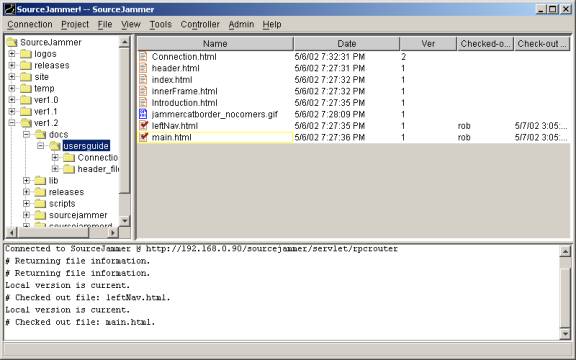Image resolution: width=576 pixels, height=360 pixels.
Task: Sort files by the Name column header
Action: click(x=215, y=44)
